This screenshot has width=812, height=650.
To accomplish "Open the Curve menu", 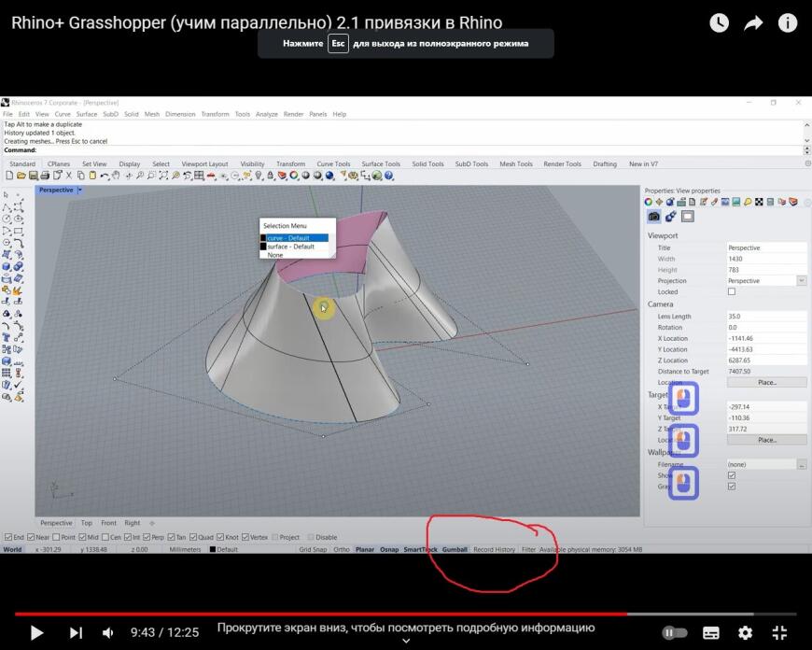I will (63, 114).
